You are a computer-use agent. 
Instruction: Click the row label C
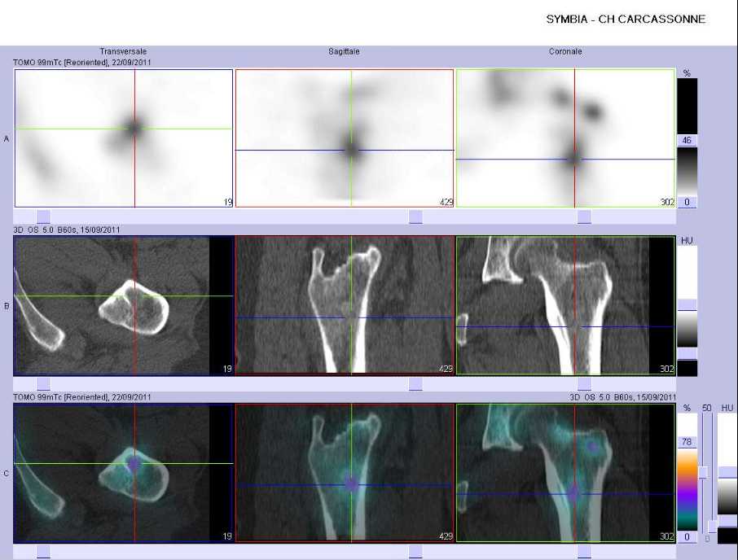[x=7, y=474]
